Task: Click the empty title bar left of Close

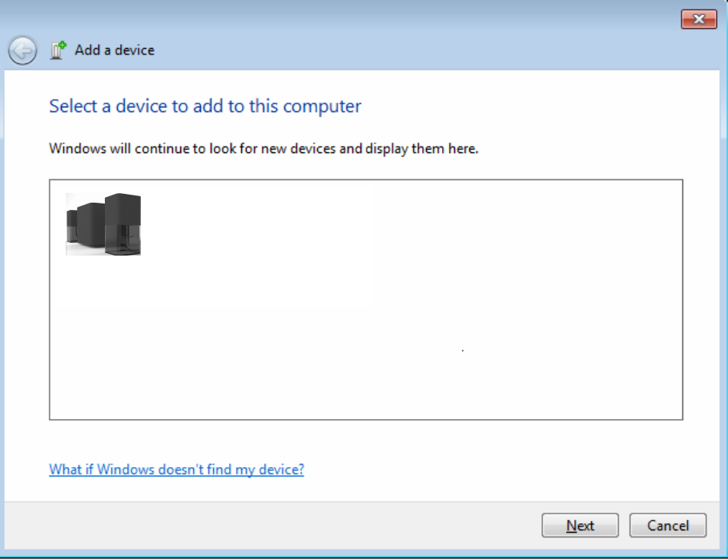Action: click(400, 18)
